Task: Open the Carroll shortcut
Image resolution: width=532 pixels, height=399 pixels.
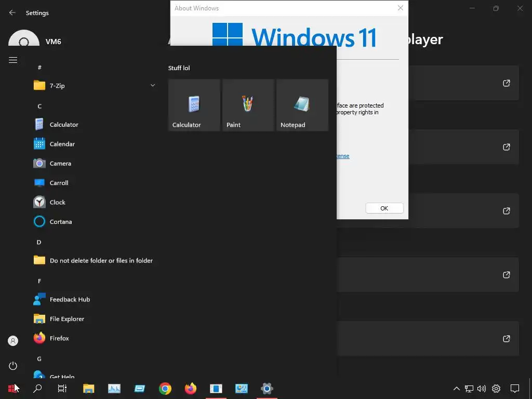Action: coord(95,183)
